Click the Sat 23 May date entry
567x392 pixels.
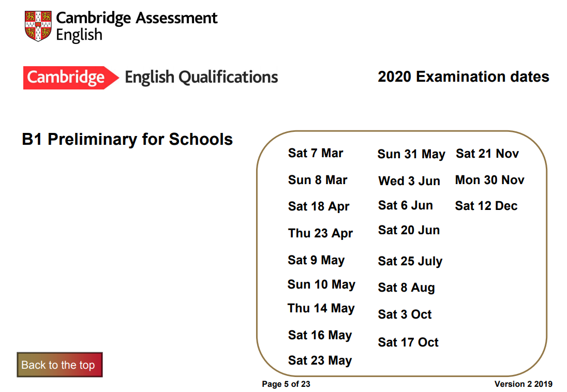point(320,360)
